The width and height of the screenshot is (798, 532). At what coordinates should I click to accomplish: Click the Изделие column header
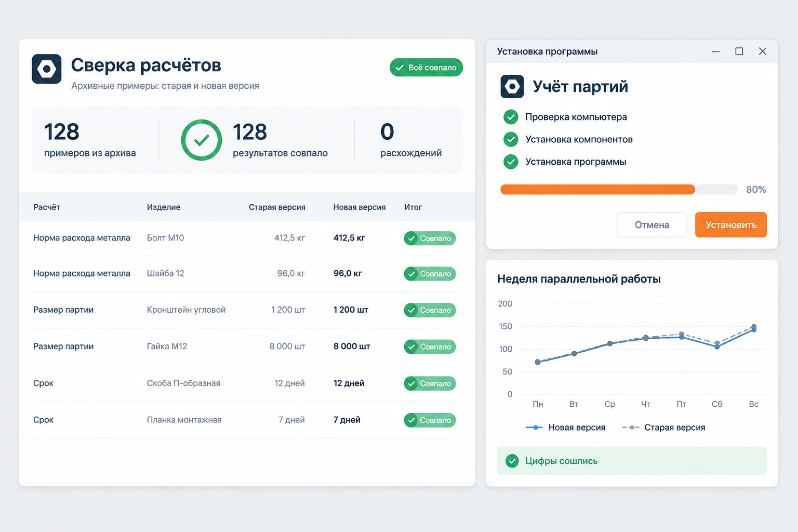pyautogui.click(x=164, y=207)
